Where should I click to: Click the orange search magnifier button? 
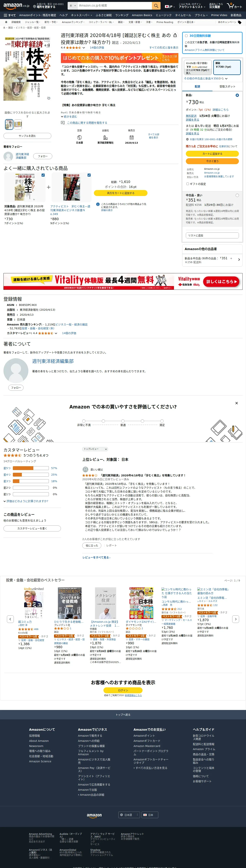coord(156,6)
